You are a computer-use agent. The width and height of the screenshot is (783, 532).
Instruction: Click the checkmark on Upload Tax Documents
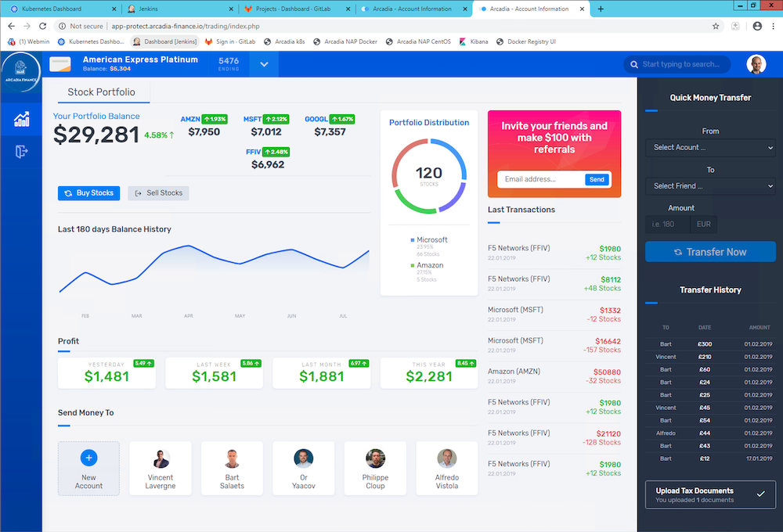760,494
